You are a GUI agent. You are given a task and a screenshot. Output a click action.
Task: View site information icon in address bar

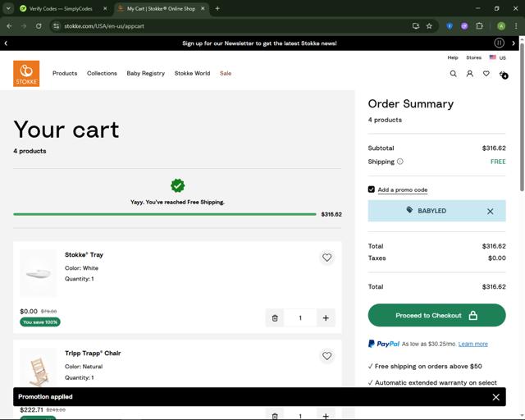click(x=57, y=25)
